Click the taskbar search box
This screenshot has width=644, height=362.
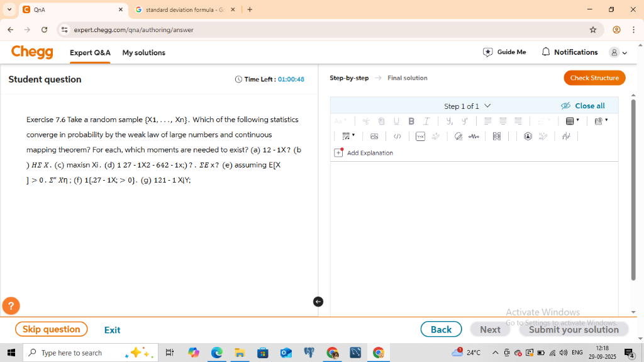pos(91,353)
